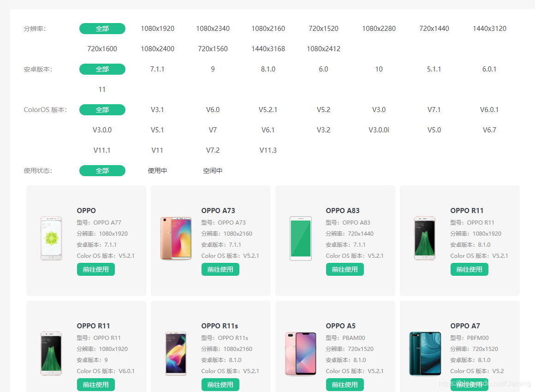This screenshot has width=535, height=392.
Task: Go use the OPPO A77 device
Action: pyautogui.click(x=96, y=269)
